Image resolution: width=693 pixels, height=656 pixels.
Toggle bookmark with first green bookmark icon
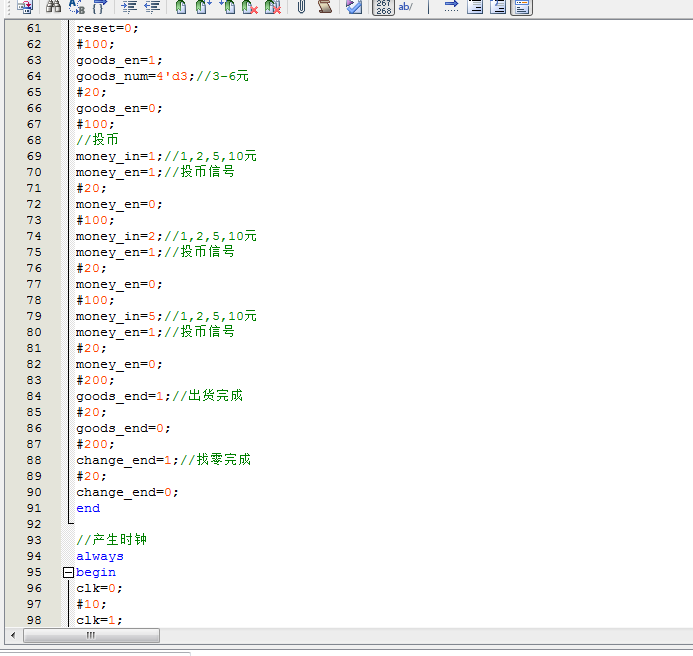tap(180, 7)
